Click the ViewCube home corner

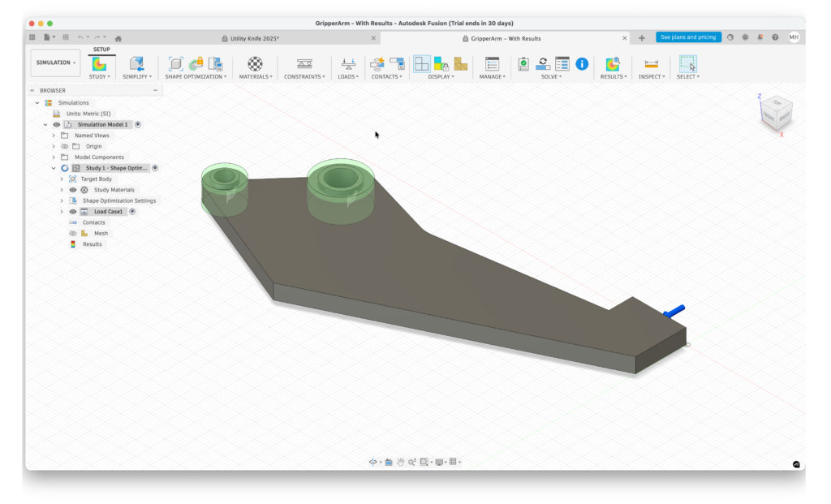tap(777, 111)
